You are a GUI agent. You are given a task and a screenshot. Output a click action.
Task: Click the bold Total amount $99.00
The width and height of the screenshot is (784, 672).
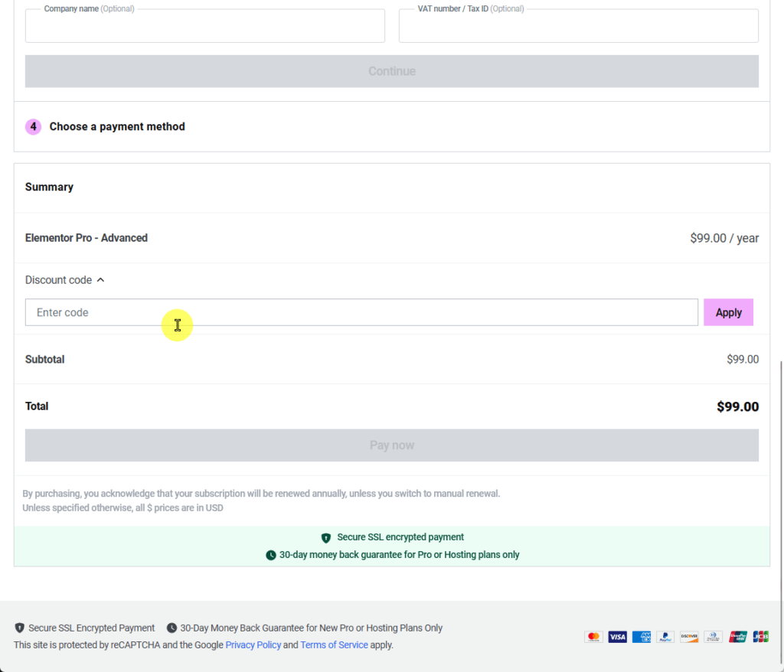(x=737, y=406)
